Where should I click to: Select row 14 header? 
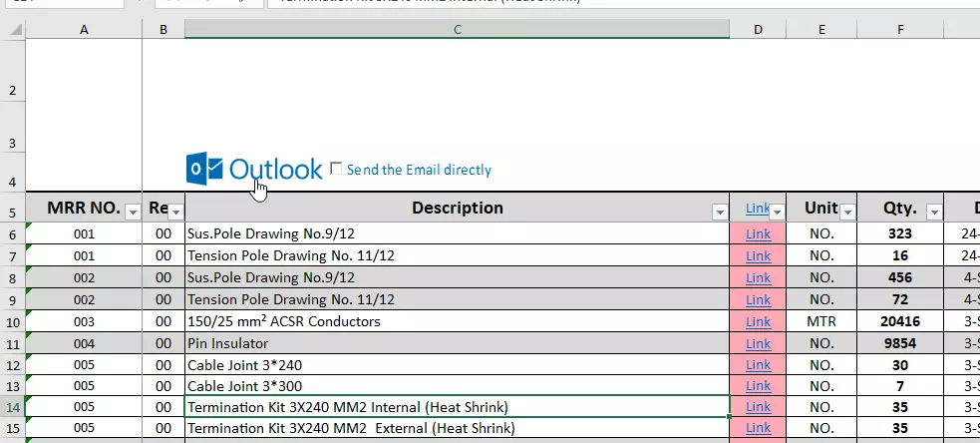point(13,407)
